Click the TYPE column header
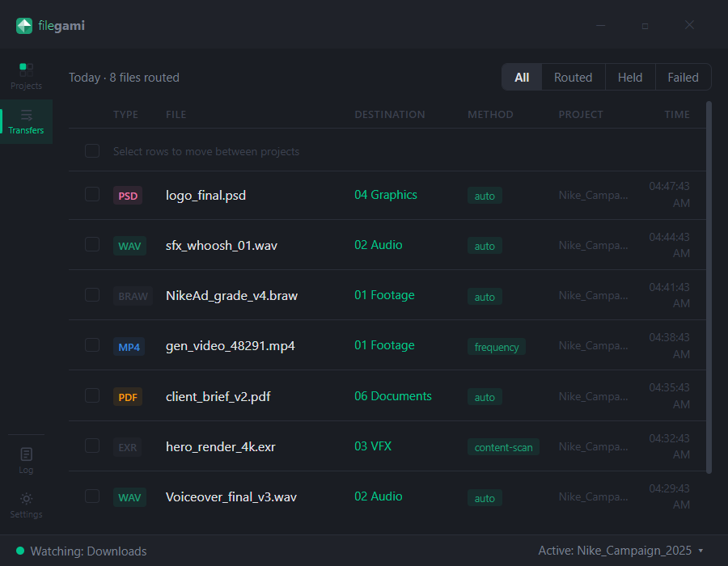The height and width of the screenshot is (566, 728). point(125,115)
